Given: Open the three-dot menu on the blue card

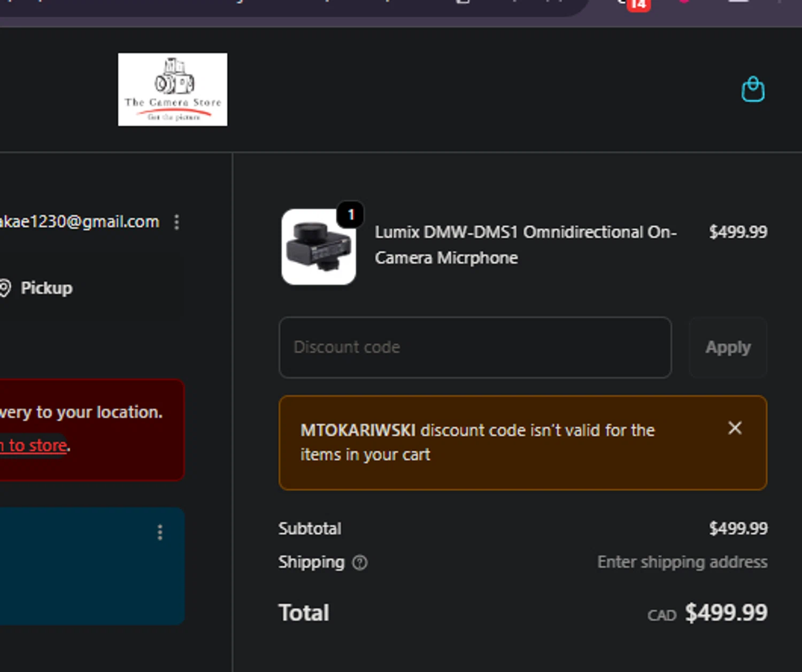Looking at the screenshot, I should tap(160, 532).
